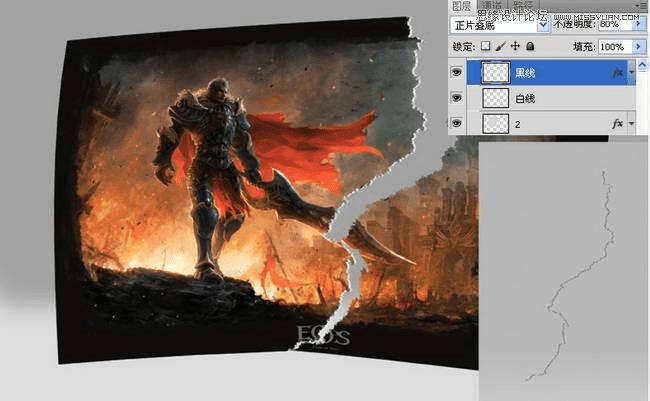
Task: Hide the 白线 layer using eye
Action: pos(457,98)
